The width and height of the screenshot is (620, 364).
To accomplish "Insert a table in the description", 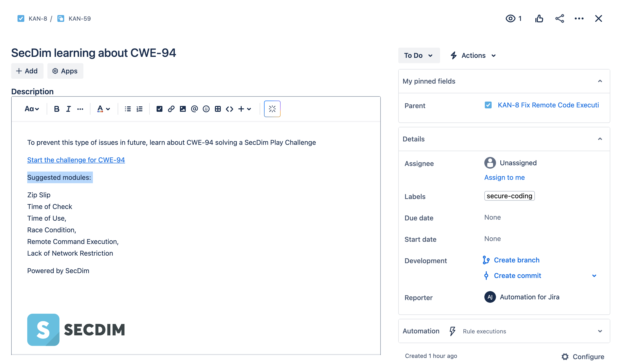I will [218, 109].
